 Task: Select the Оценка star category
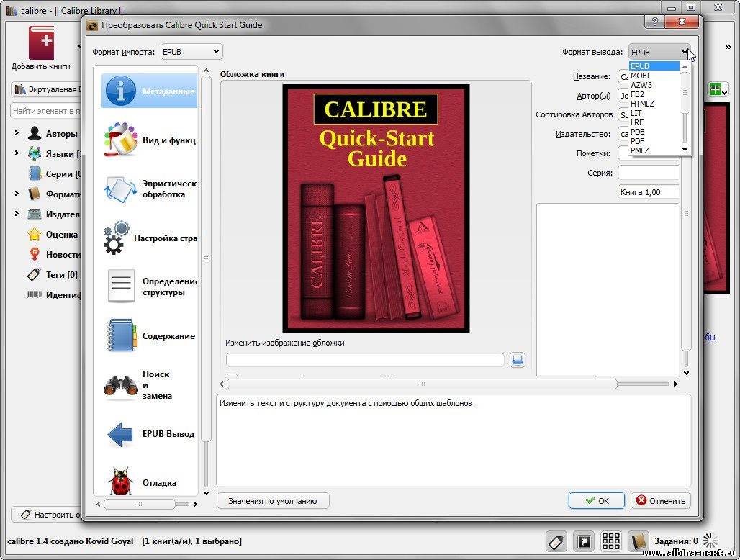click(x=53, y=234)
